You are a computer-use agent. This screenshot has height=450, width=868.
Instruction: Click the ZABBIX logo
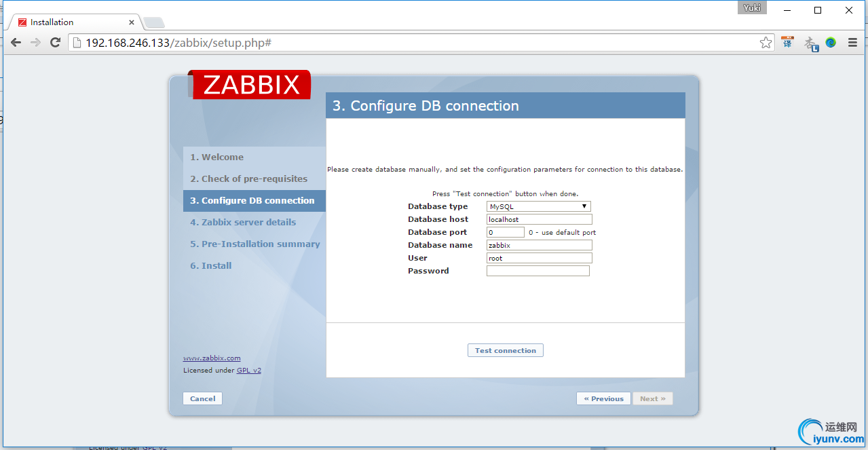pos(251,85)
